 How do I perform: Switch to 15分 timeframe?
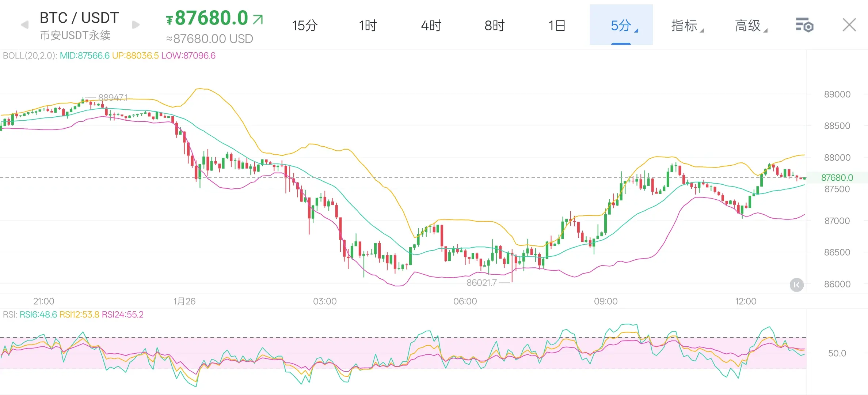pyautogui.click(x=305, y=26)
